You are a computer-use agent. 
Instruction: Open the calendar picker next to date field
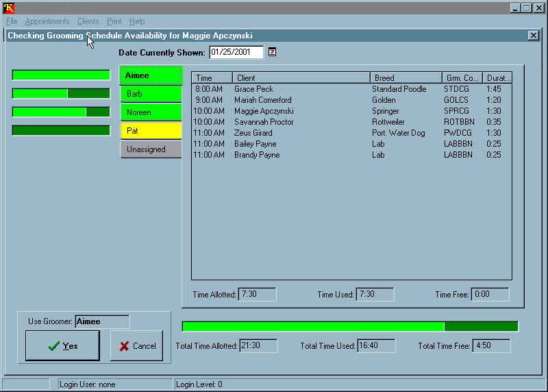click(x=272, y=52)
